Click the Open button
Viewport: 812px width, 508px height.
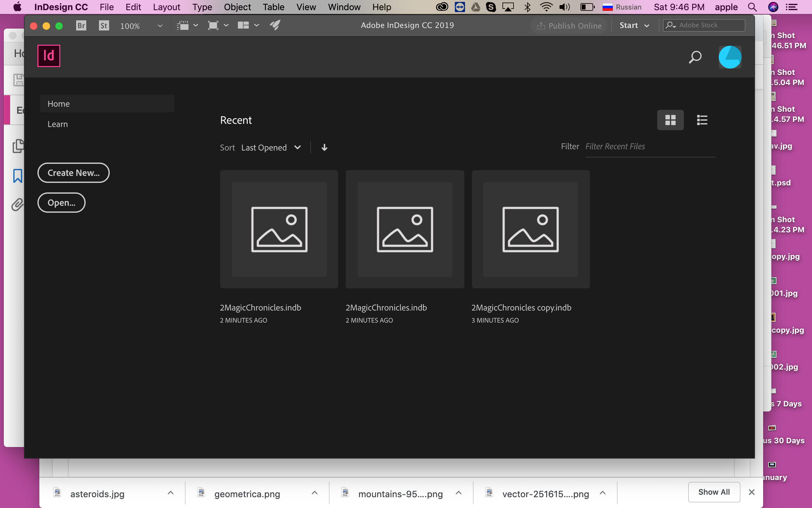(62, 203)
